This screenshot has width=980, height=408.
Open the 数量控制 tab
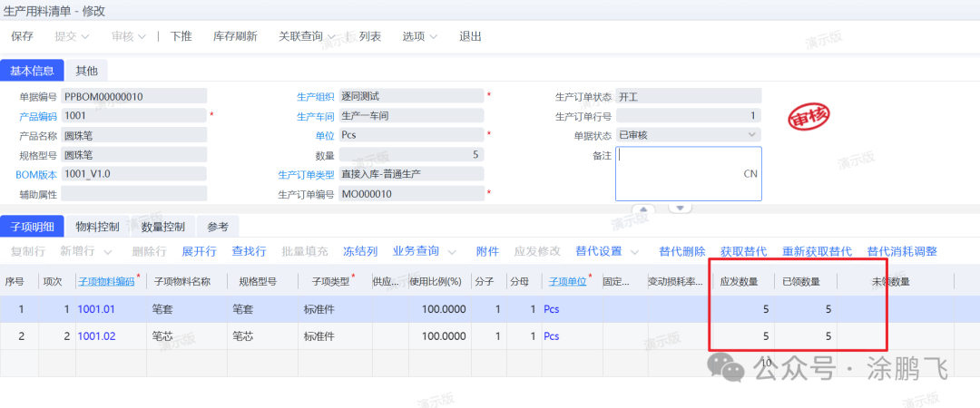click(163, 227)
